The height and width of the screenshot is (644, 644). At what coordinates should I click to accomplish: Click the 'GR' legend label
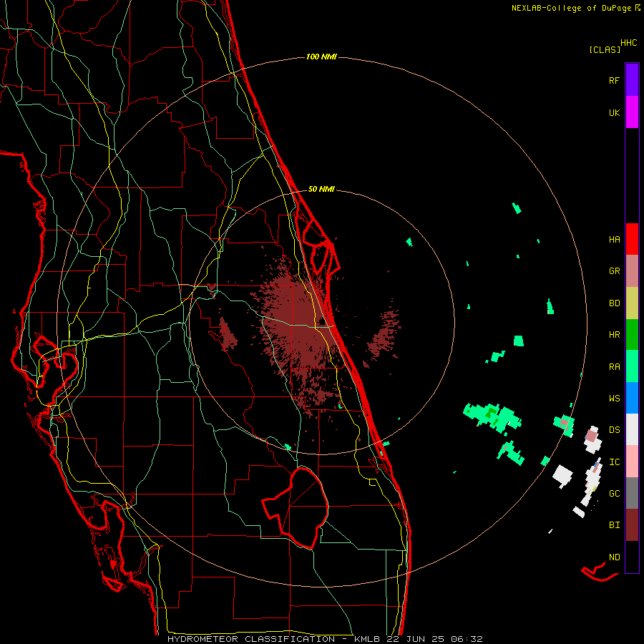(614, 271)
